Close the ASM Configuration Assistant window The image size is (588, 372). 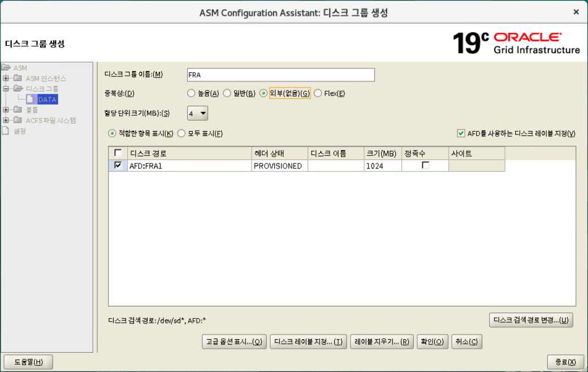(576, 12)
